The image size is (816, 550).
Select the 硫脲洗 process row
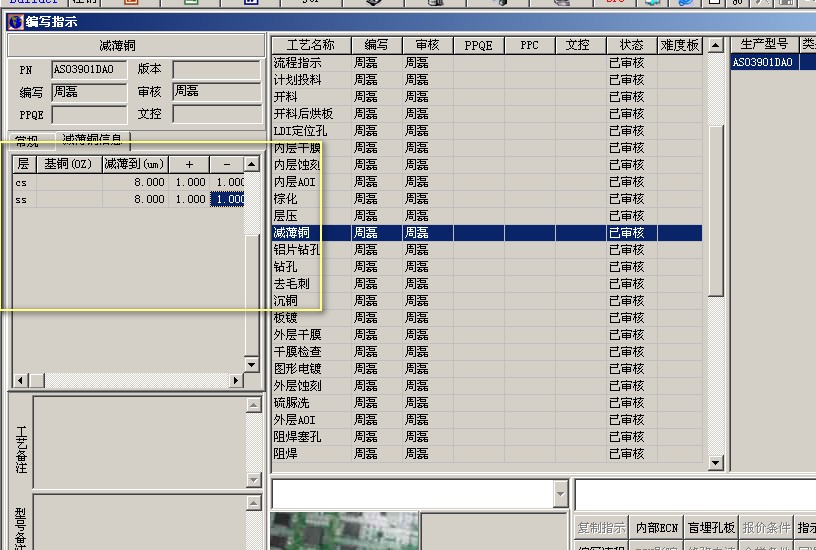point(487,403)
